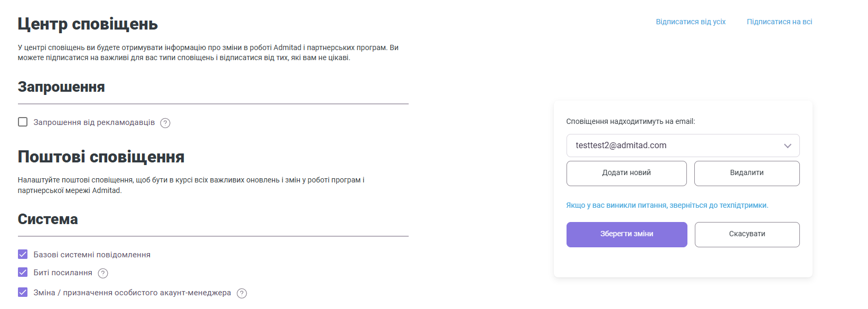Uncheck 'Базові системні повідомлення' checkbox
This screenshot has width=868, height=309.
(23, 255)
